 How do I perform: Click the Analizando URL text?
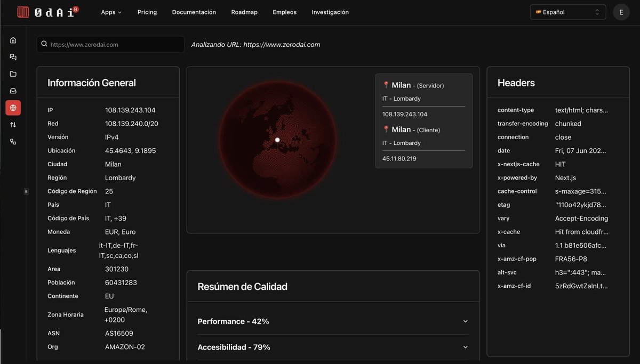pyautogui.click(x=255, y=45)
